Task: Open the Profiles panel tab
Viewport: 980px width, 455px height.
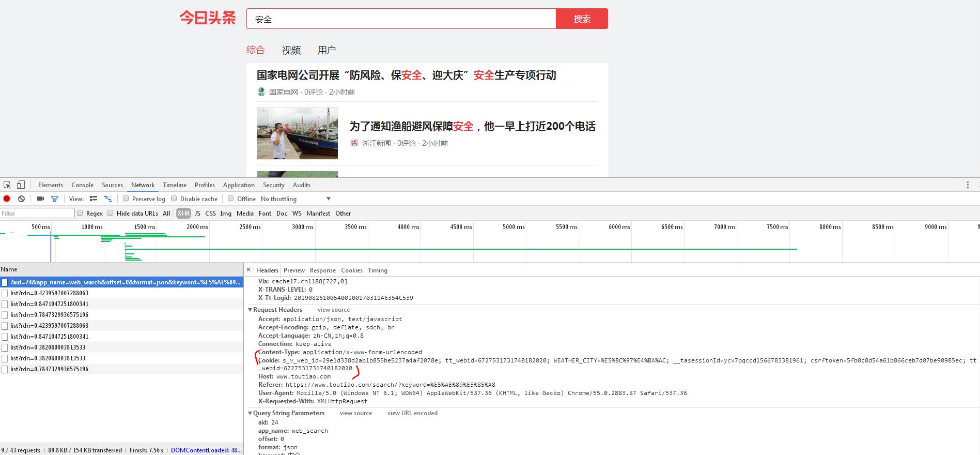Action: (x=205, y=185)
